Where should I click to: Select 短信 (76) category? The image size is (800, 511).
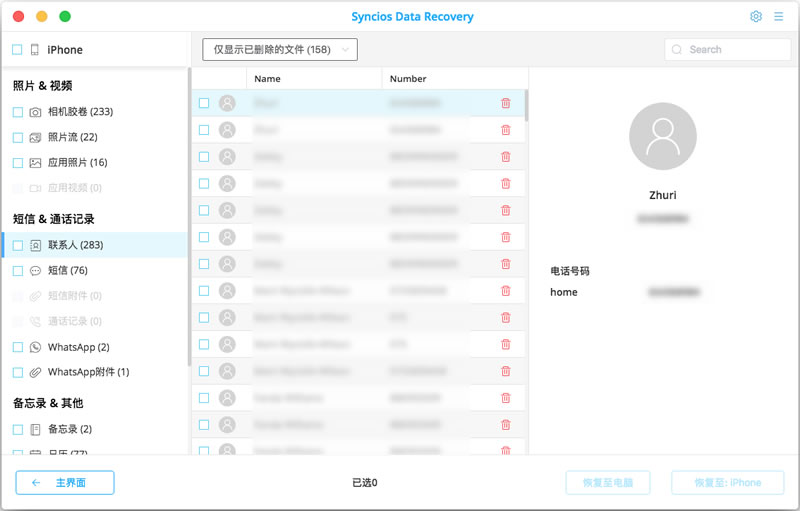point(95,270)
